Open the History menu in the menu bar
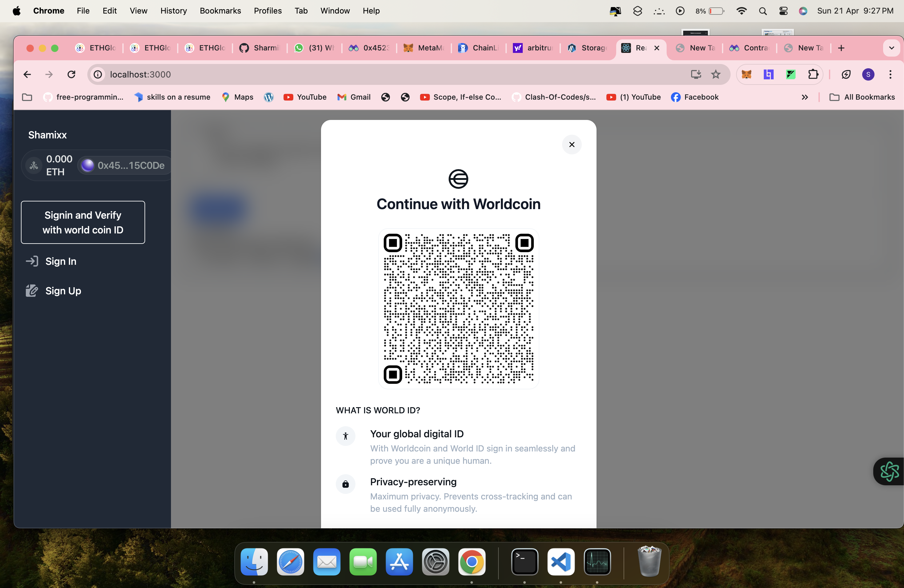This screenshot has width=904, height=588. click(174, 11)
